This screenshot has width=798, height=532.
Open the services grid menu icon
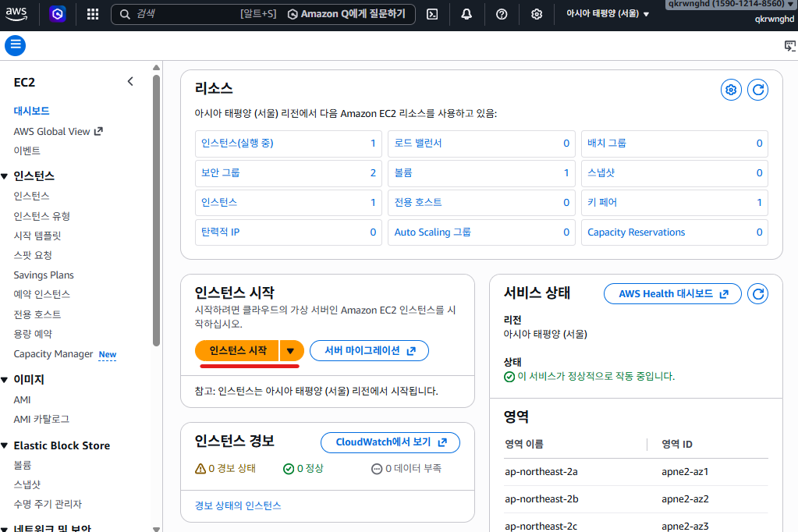(x=93, y=14)
